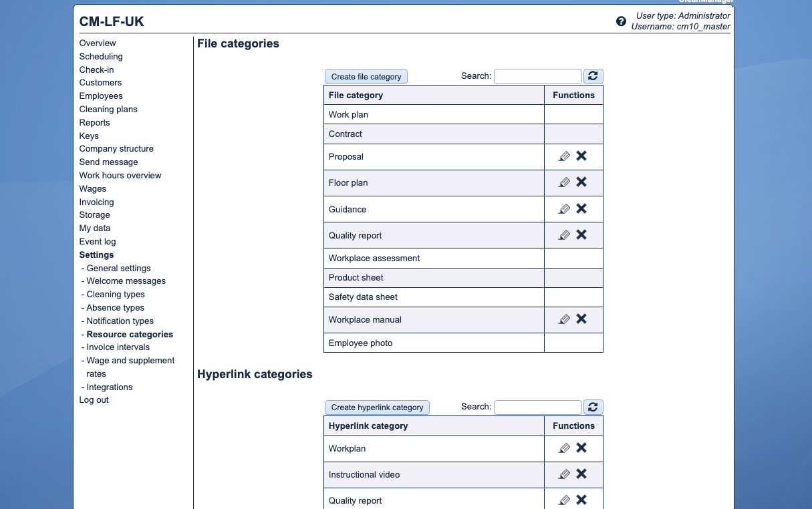Edit the Workplace manual file category
This screenshot has height=509, width=812.
[565, 319]
